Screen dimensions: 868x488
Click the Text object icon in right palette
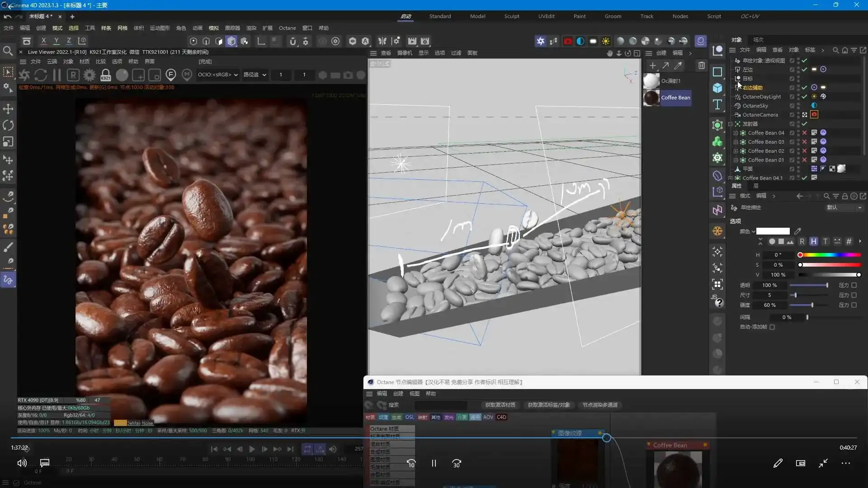717,105
